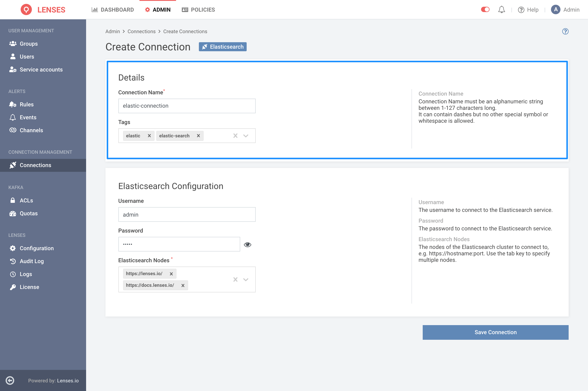Click the ACLs lock icon
588x391 pixels.
13,200
